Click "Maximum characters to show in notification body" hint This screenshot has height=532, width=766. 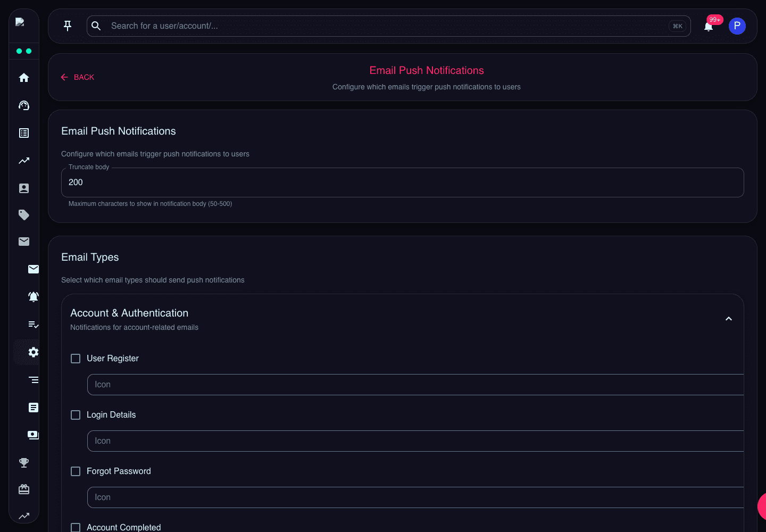pos(150,204)
